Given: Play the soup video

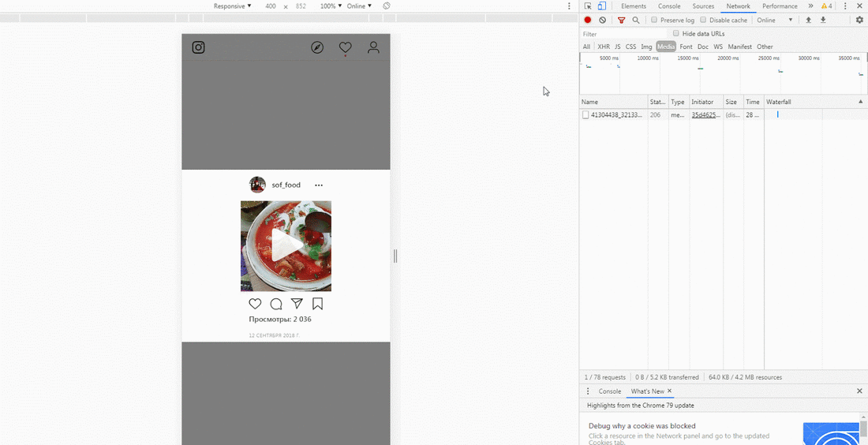Looking at the screenshot, I should (286, 245).
